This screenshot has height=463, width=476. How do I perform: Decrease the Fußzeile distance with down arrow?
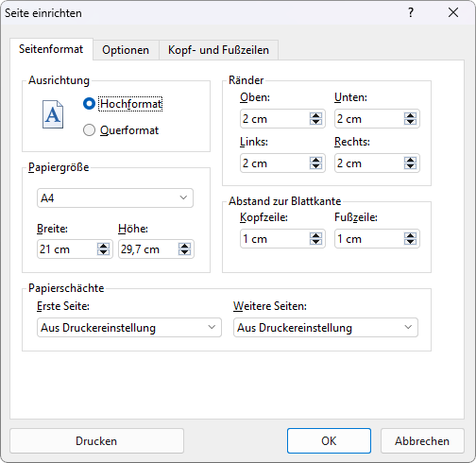click(410, 242)
